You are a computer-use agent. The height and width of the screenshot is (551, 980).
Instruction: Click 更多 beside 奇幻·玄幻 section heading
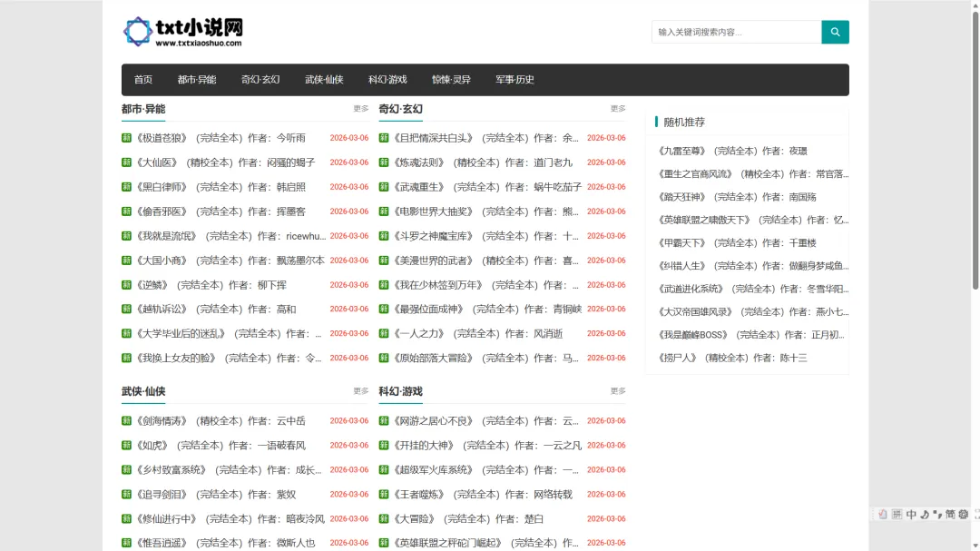(618, 109)
